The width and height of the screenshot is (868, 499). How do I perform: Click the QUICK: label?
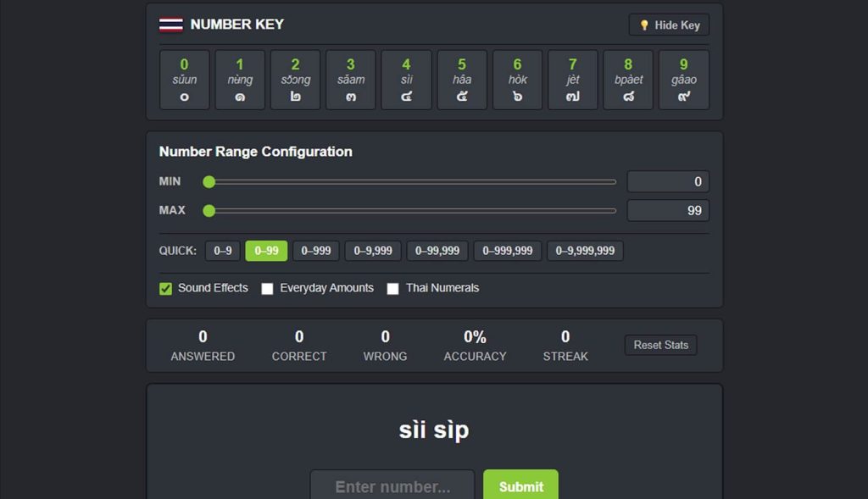pyautogui.click(x=178, y=251)
